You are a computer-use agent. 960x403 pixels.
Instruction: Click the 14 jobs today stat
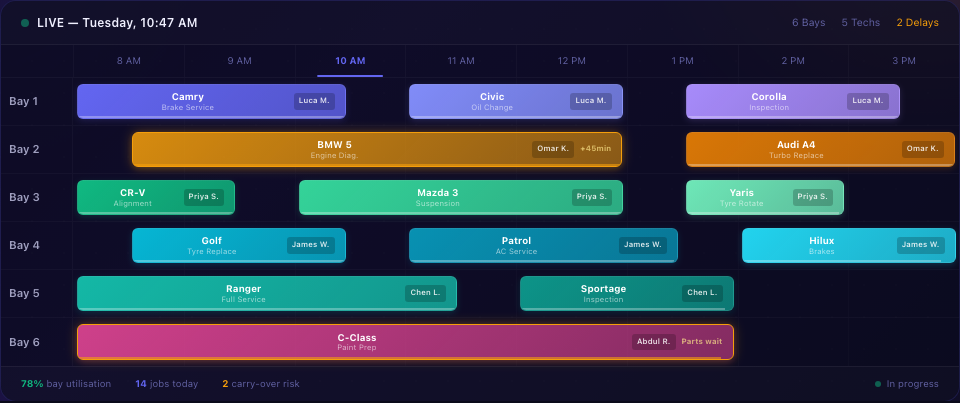click(x=167, y=384)
